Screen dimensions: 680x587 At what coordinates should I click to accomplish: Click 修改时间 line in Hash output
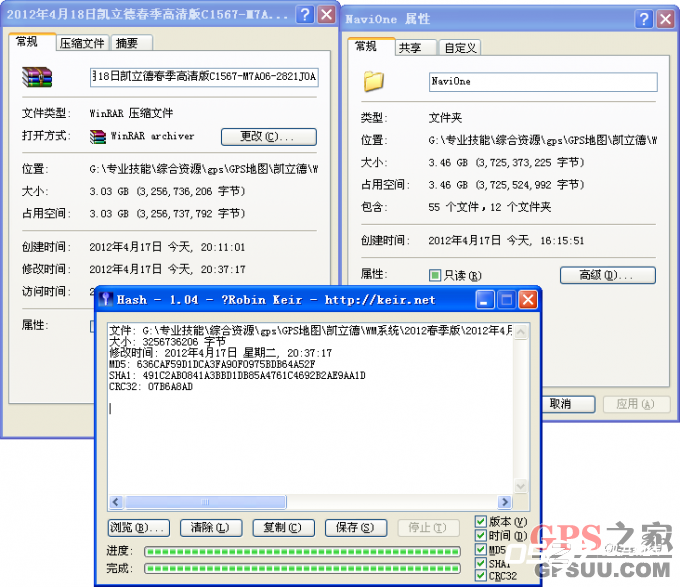click(x=220, y=353)
